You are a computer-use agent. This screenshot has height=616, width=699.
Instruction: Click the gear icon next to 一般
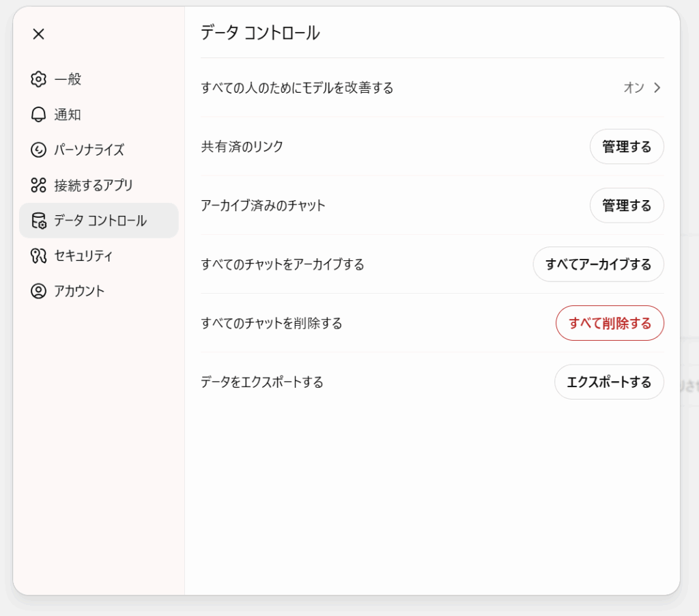click(38, 79)
